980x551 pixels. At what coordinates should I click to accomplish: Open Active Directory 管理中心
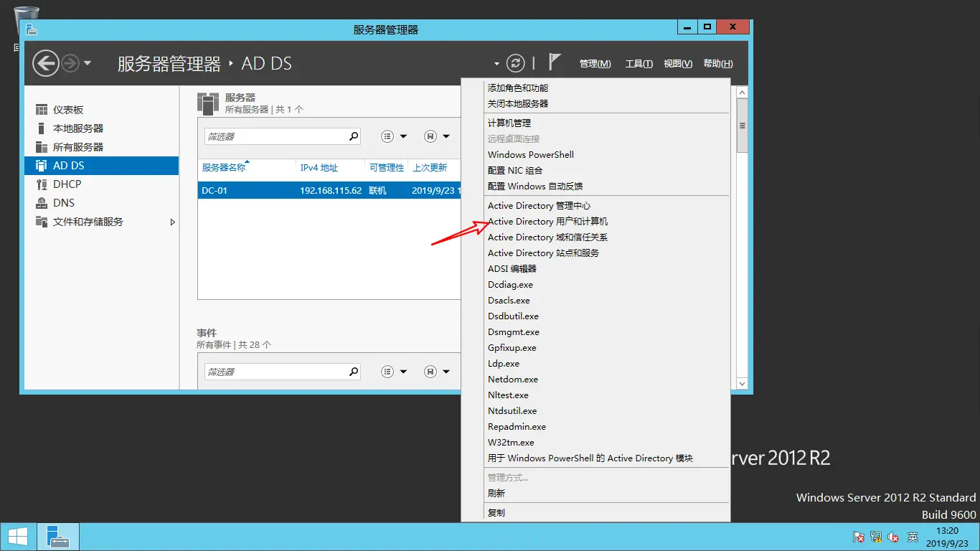595,206
